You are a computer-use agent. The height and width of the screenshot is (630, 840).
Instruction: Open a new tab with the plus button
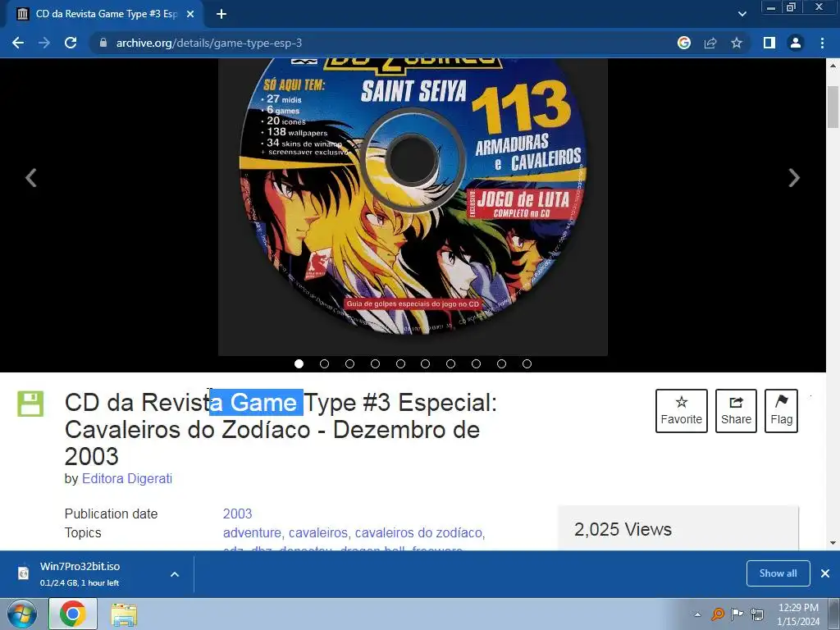click(221, 14)
